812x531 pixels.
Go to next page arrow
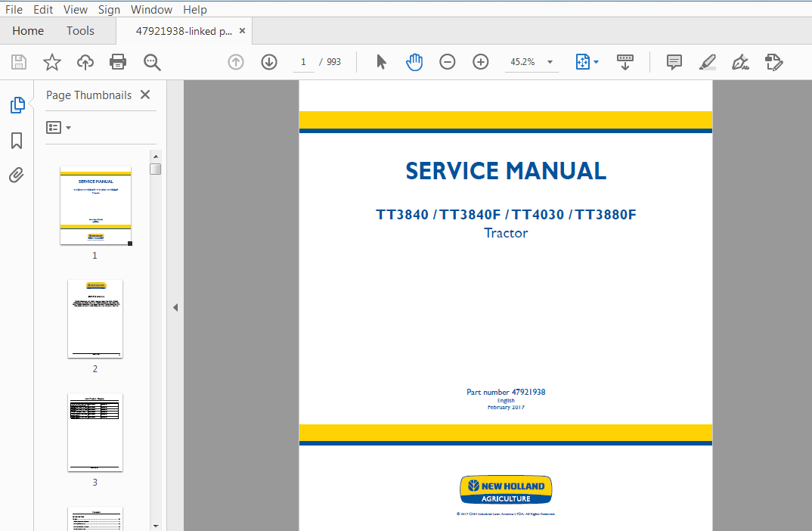(x=268, y=62)
